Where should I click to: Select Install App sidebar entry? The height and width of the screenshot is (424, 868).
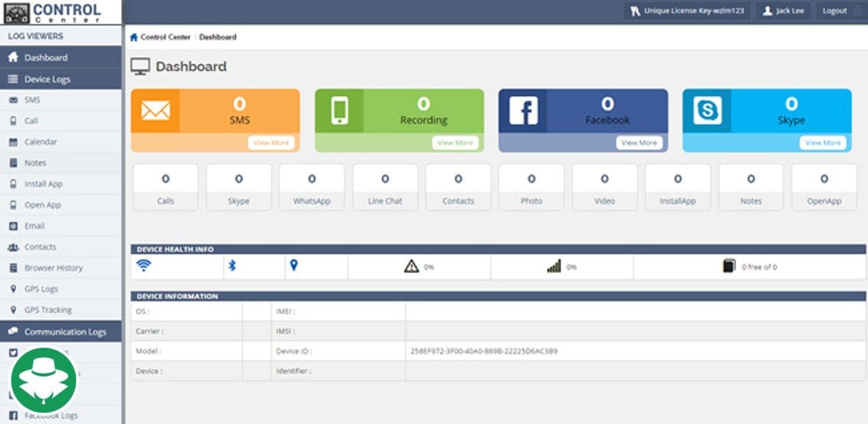[61, 184]
